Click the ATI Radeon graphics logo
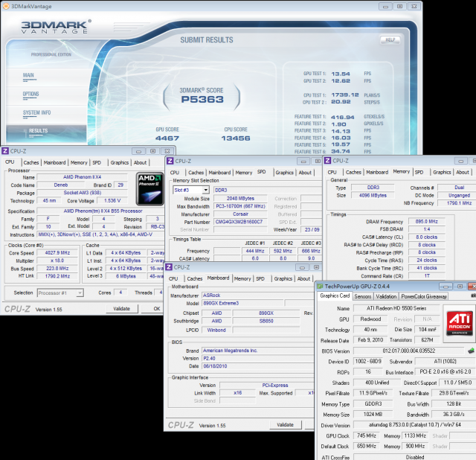 tap(460, 323)
